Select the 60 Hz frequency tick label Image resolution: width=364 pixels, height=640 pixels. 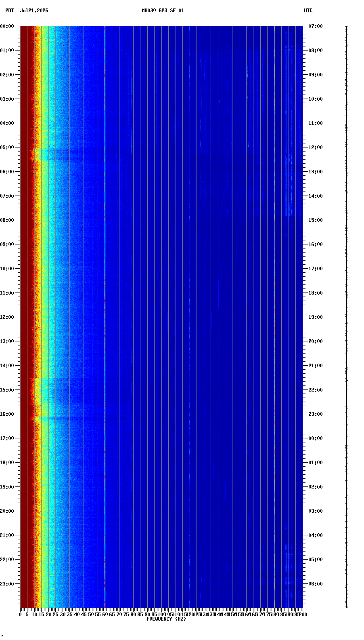(x=105, y=615)
